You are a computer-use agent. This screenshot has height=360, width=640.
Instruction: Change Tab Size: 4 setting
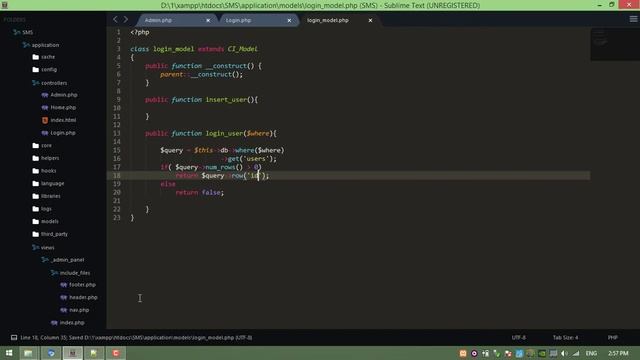pos(565,338)
